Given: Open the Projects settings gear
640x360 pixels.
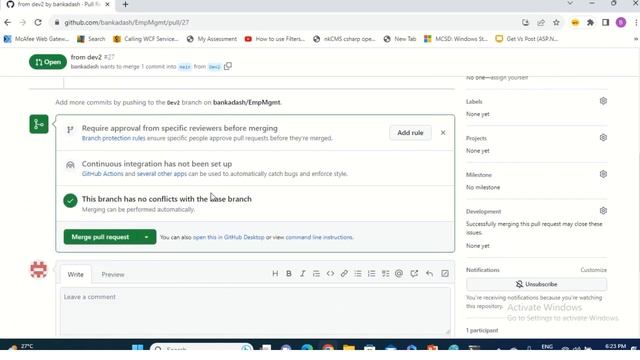Looking at the screenshot, I should pyautogui.click(x=603, y=138).
